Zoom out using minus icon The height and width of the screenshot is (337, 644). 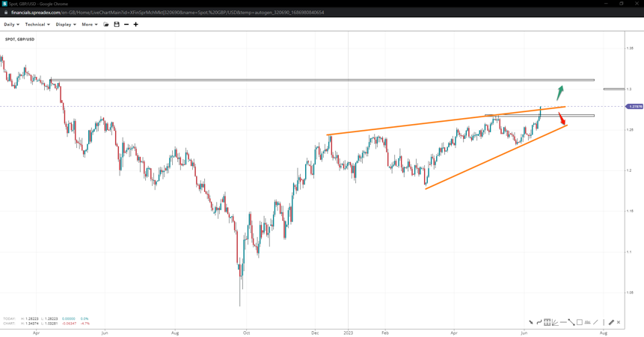126,25
